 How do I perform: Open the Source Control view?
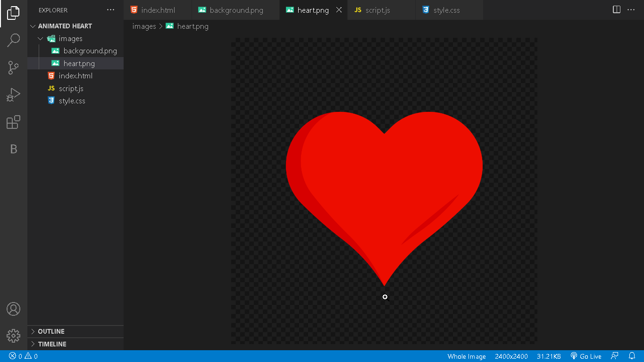point(13,67)
